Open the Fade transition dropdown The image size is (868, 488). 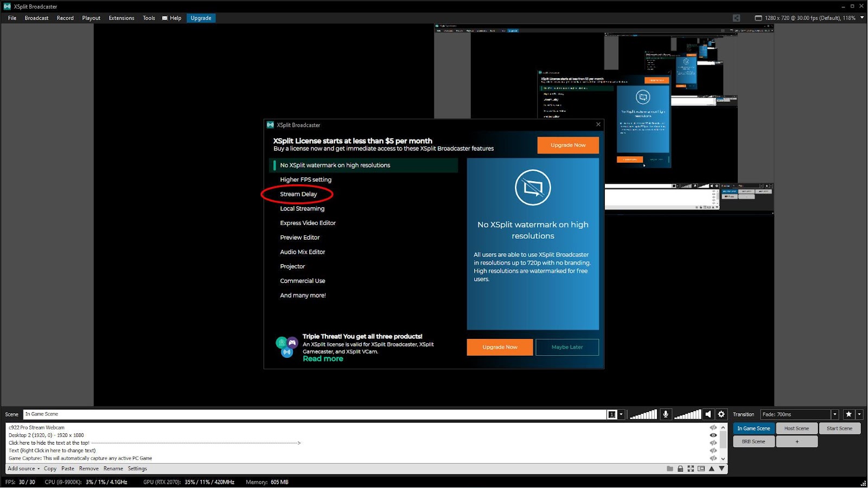tap(835, 414)
